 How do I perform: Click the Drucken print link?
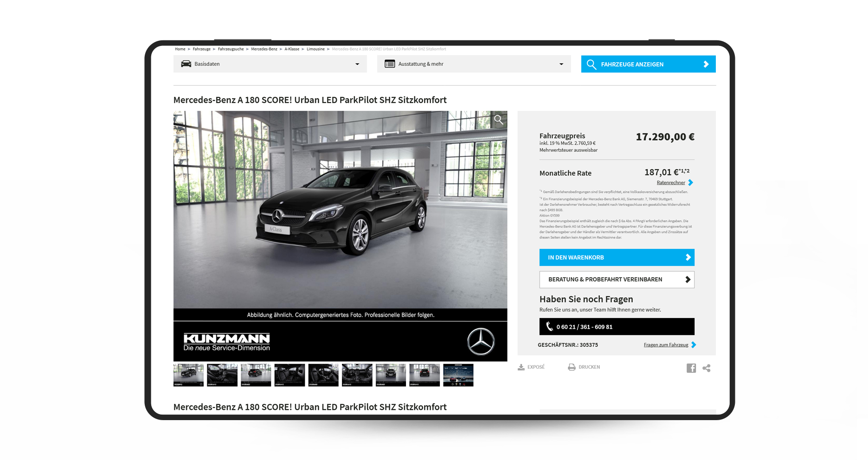(584, 367)
